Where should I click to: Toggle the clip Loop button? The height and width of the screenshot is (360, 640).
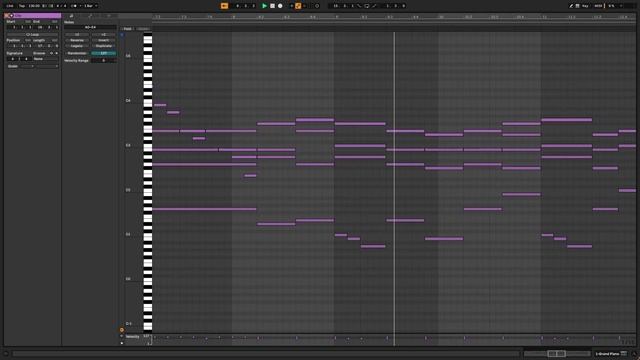(x=33, y=35)
